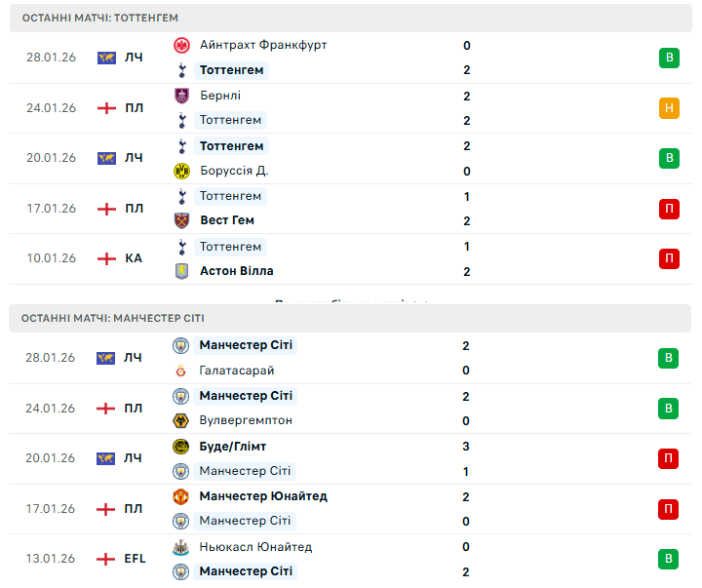Click the Borussia Dortmund logo
This screenshot has width=702, height=588.
[x=181, y=171]
